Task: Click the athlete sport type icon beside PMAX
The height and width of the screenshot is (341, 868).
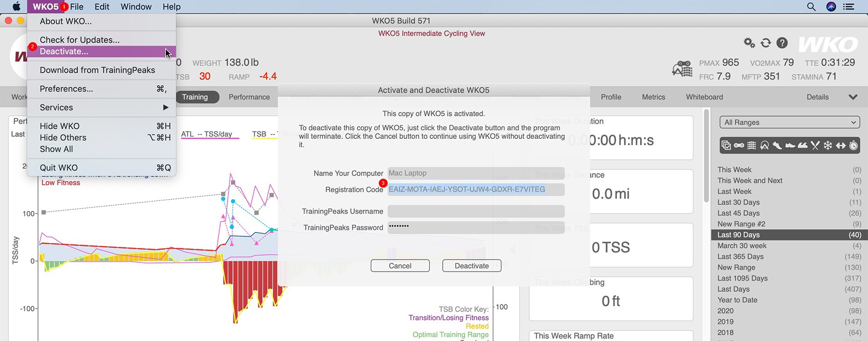Action: pyautogui.click(x=682, y=69)
